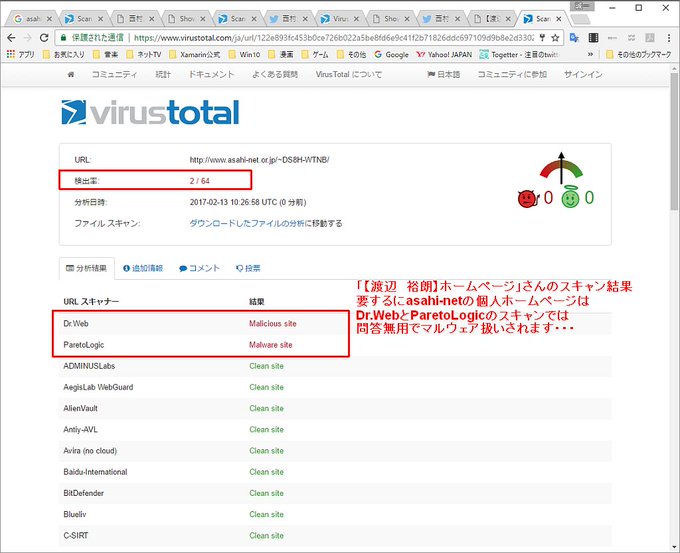Switch to the 分析結果 tab
The image size is (680, 553).
click(x=86, y=268)
